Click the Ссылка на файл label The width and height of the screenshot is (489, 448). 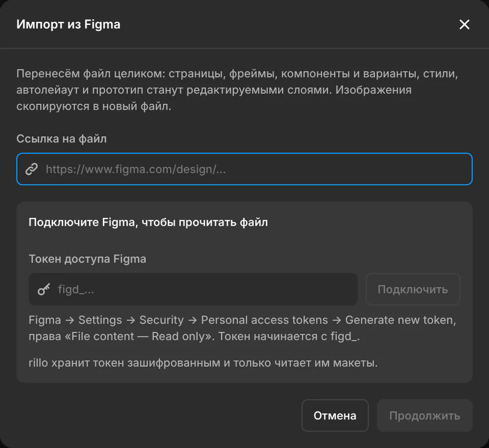point(62,139)
